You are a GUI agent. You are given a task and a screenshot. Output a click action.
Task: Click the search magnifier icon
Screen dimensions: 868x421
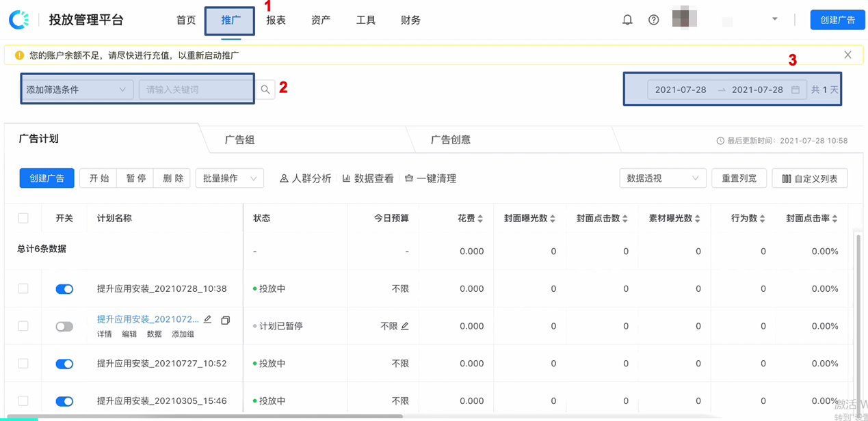[265, 90]
